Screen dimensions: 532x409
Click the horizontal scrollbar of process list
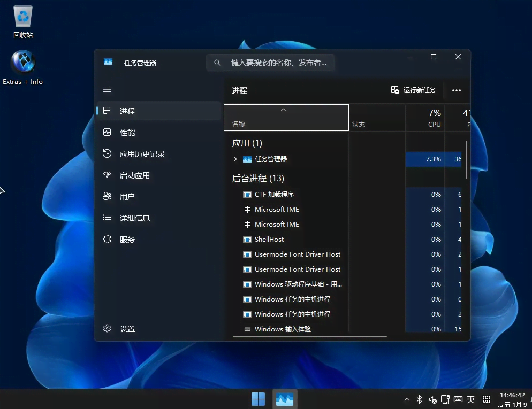(x=309, y=337)
